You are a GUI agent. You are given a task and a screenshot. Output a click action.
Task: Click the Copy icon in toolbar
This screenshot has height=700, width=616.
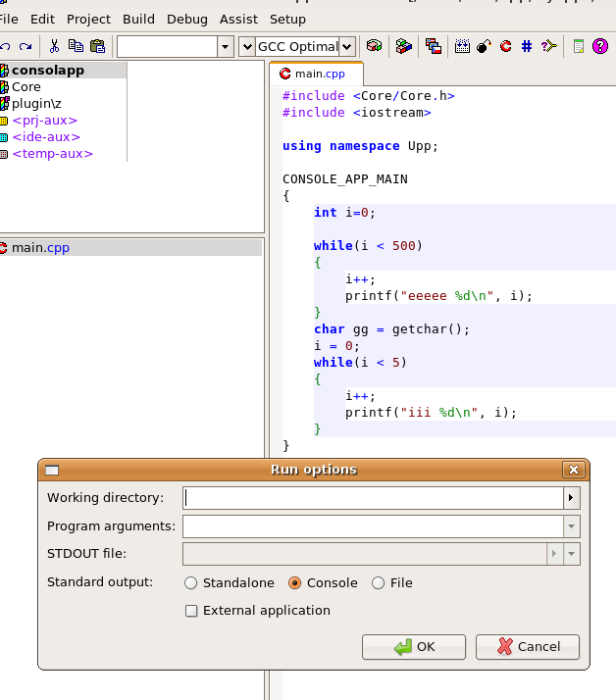click(x=76, y=46)
